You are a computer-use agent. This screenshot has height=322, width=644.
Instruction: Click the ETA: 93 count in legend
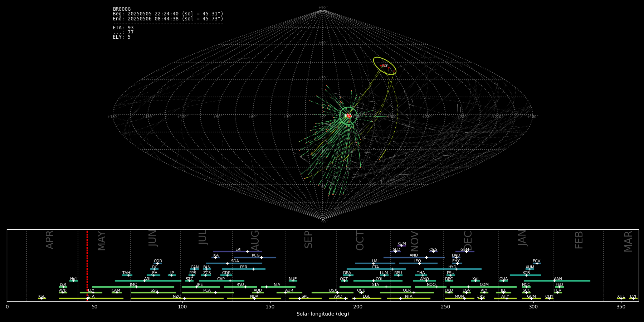(123, 28)
